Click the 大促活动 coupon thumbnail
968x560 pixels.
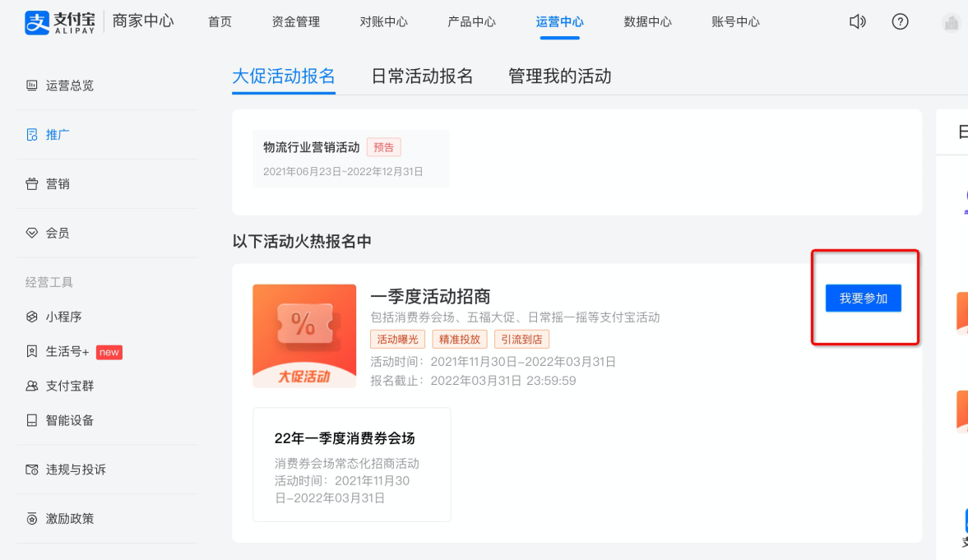click(x=304, y=336)
